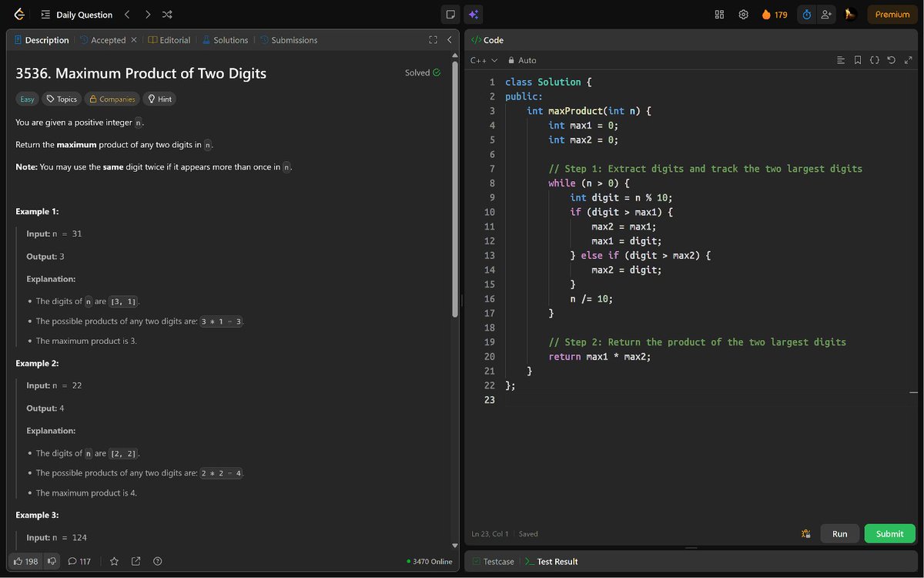Open the profile avatar menu
Image resolution: width=924 pixels, height=578 pixels.
(850, 15)
